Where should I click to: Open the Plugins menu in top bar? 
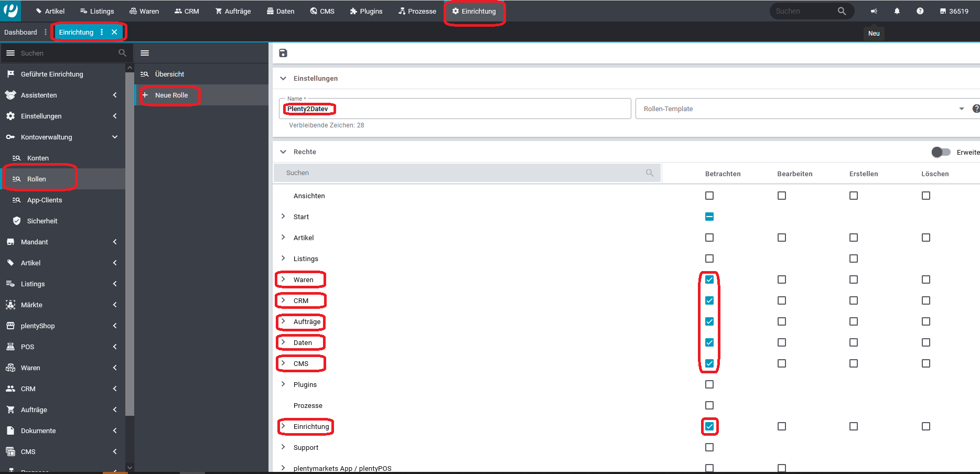(x=366, y=11)
